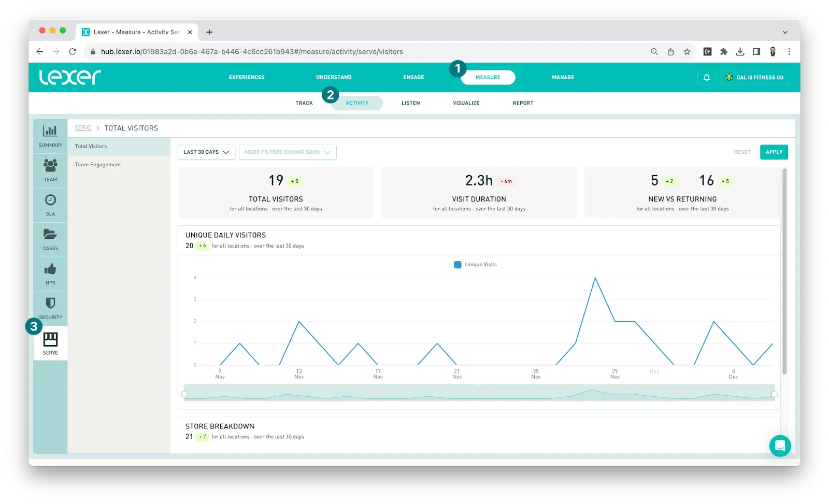
Task: Expand the browser tab search chevron
Action: point(785,32)
